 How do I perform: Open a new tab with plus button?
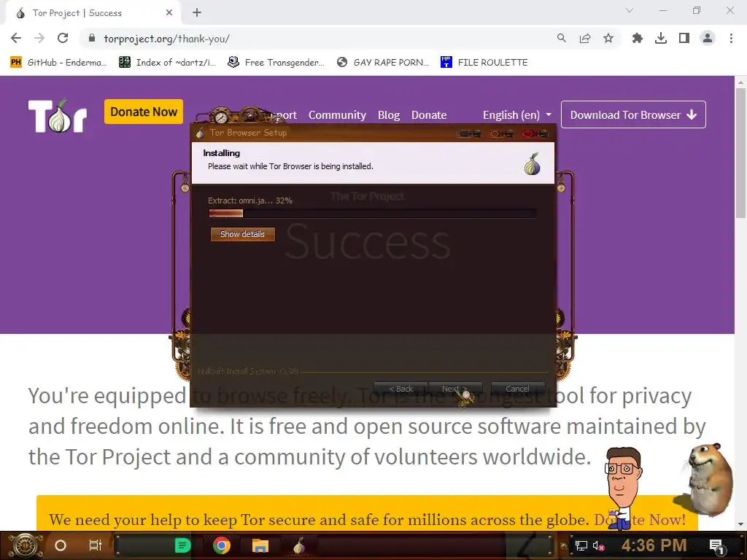click(197, 13)
